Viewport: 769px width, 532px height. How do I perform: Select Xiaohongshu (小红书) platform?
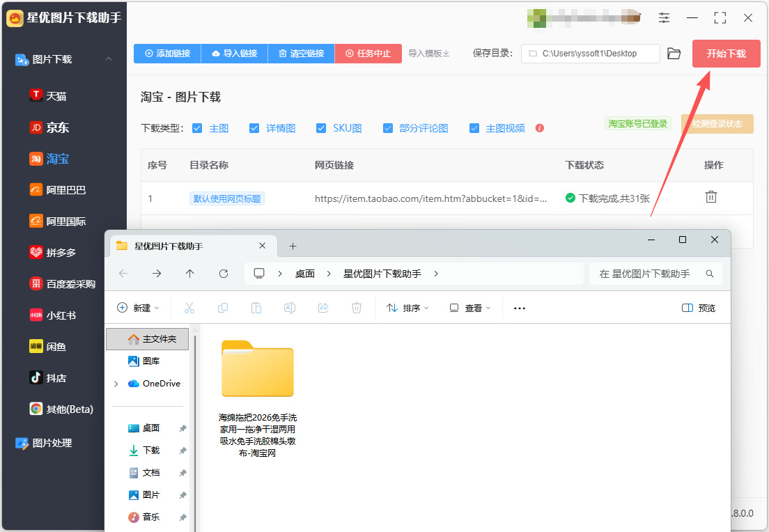pyautogui.click(x=53, y=315)
